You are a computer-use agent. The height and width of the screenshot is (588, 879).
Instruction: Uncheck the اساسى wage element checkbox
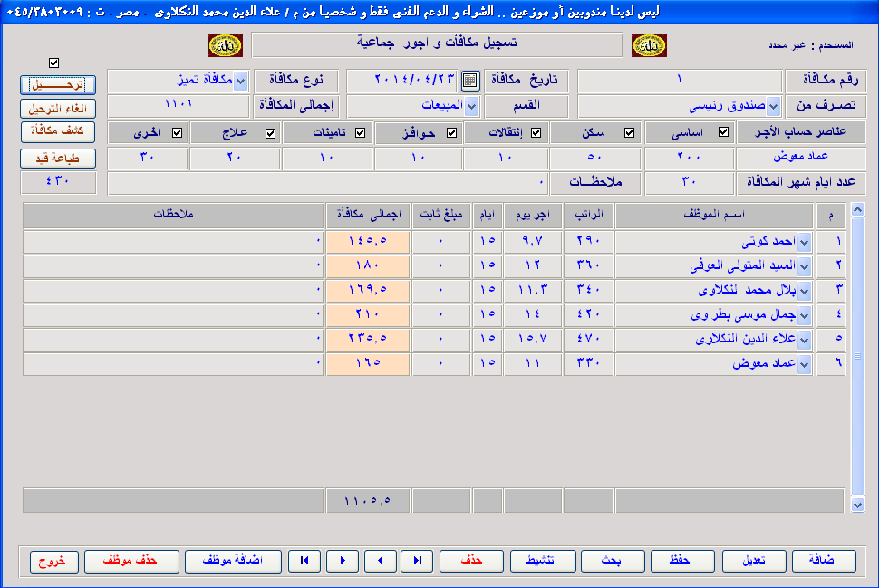tap(723, 133)
